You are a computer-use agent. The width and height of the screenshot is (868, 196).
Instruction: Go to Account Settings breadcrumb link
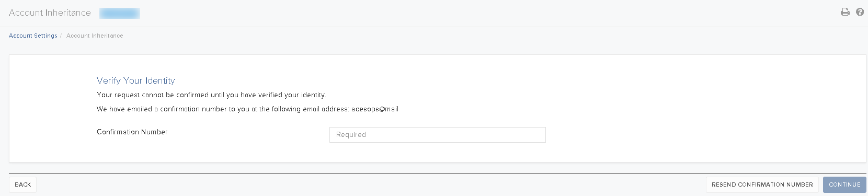[33, 36]
